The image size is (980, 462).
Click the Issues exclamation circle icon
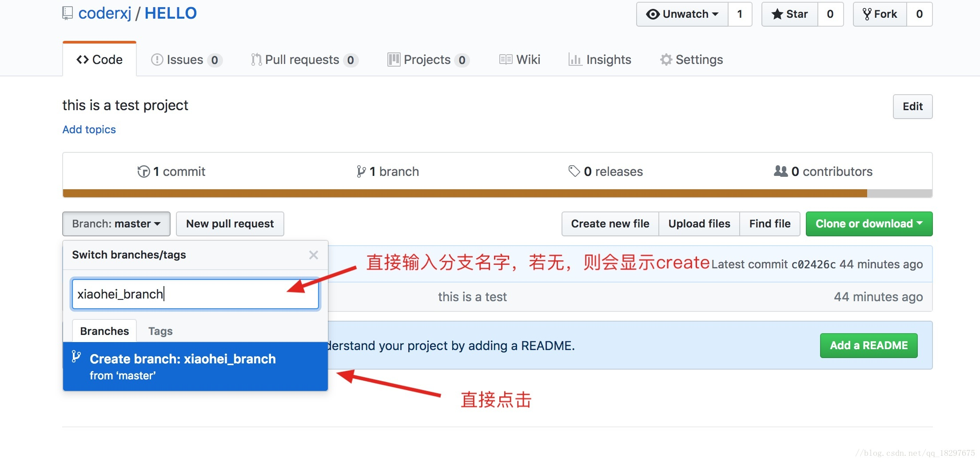point(157,60)
